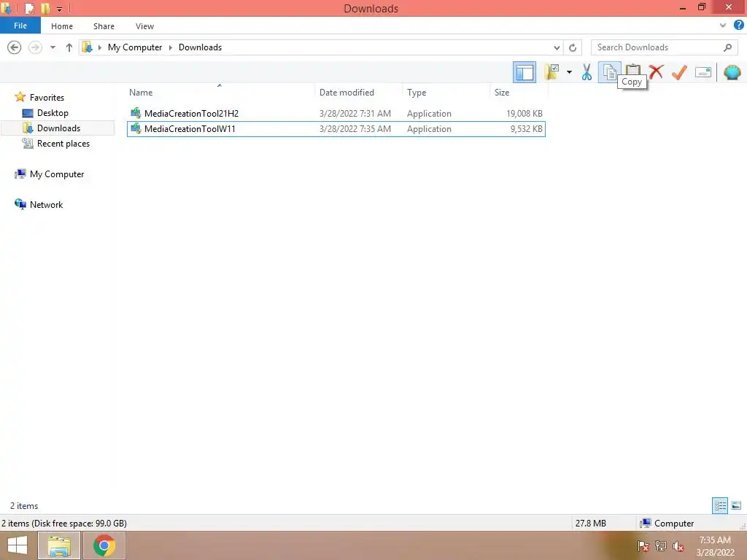Open the Windows Start button

[x=18, y=545]
